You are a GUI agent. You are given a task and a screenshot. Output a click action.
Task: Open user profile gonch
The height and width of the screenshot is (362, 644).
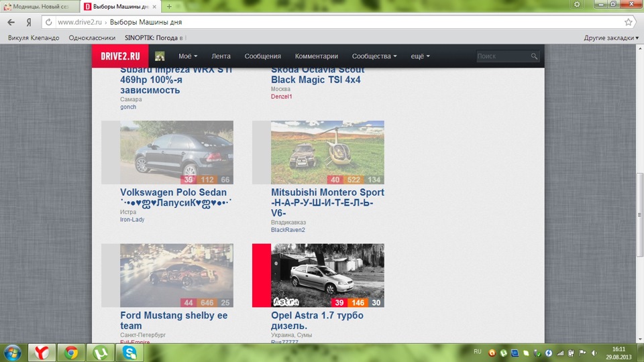[x=128, y=107]
